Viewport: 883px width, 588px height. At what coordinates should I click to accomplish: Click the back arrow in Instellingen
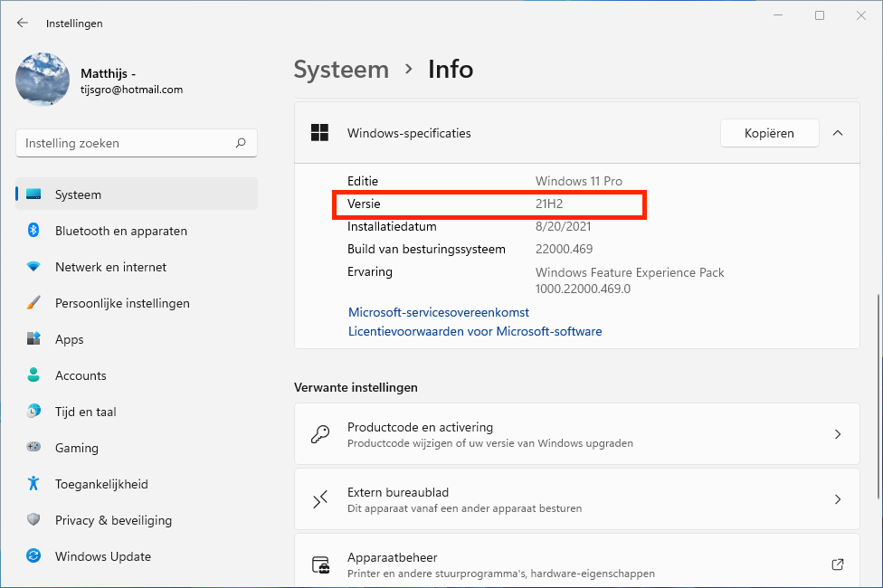click(x=23, y=24)
